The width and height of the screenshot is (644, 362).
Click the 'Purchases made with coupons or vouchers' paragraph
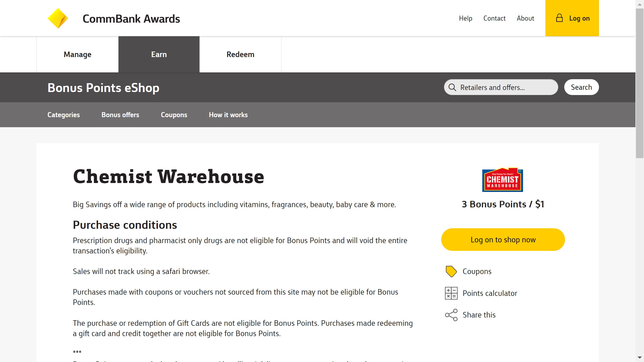tap(235, 297)
